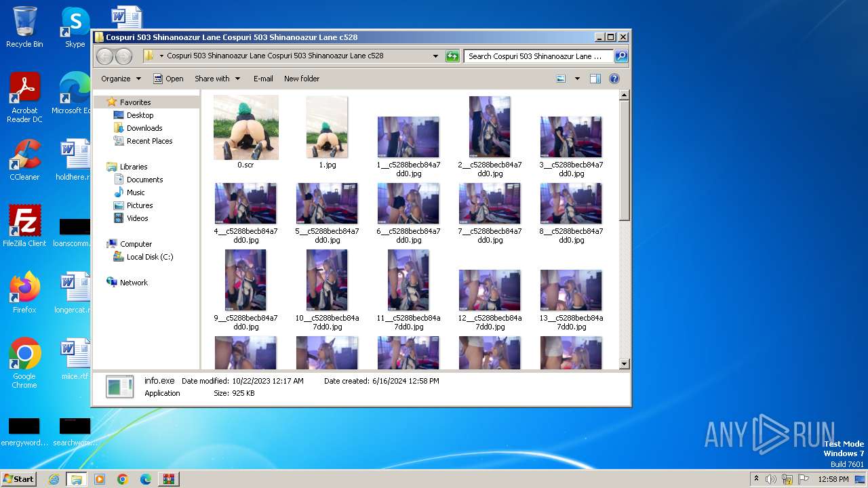This screenshot has height=488, width=868.
Task: Open Chrome from the taskbar
Action: click(122, 479)
